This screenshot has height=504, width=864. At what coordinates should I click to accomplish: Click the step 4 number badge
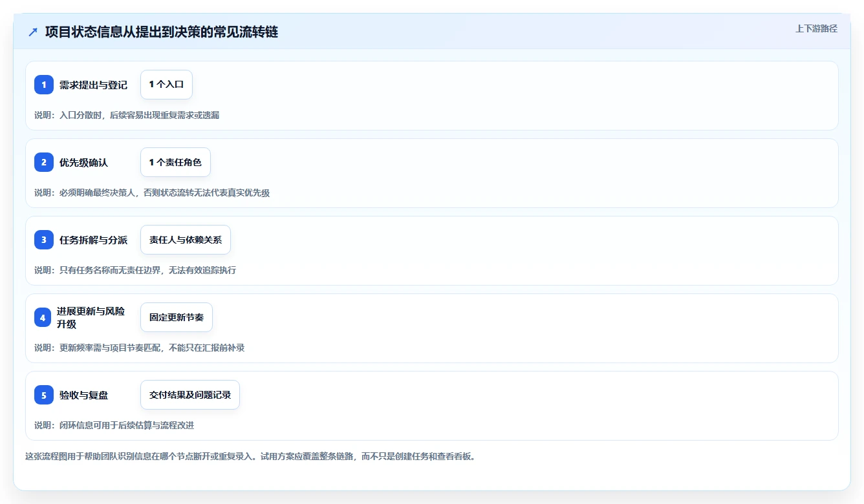click(43, 317)
